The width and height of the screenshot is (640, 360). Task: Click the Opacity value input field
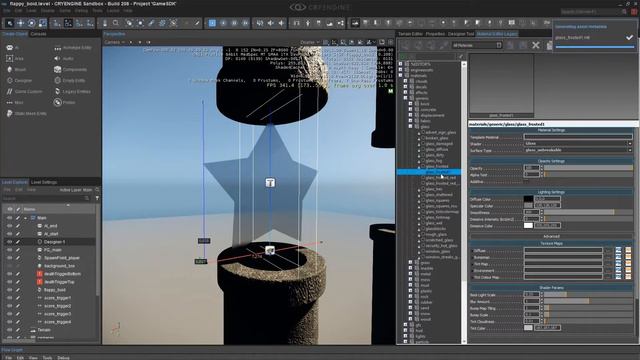coord(531,168)
